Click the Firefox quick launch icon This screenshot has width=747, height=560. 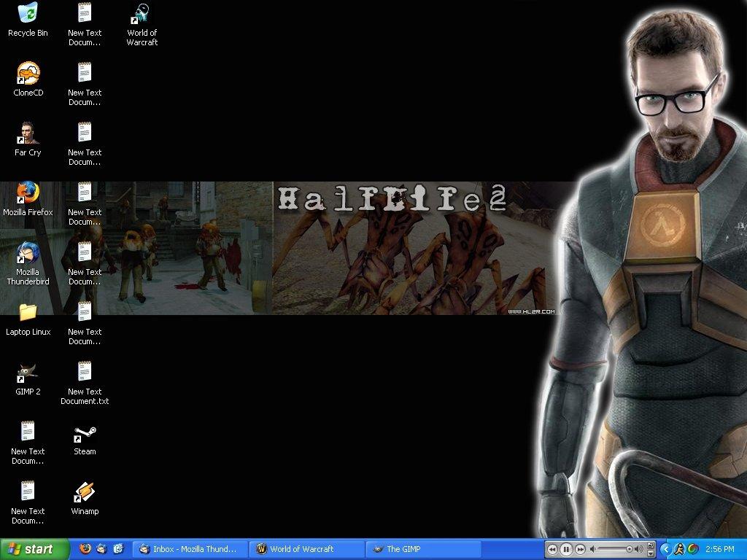tap(85, 549)
